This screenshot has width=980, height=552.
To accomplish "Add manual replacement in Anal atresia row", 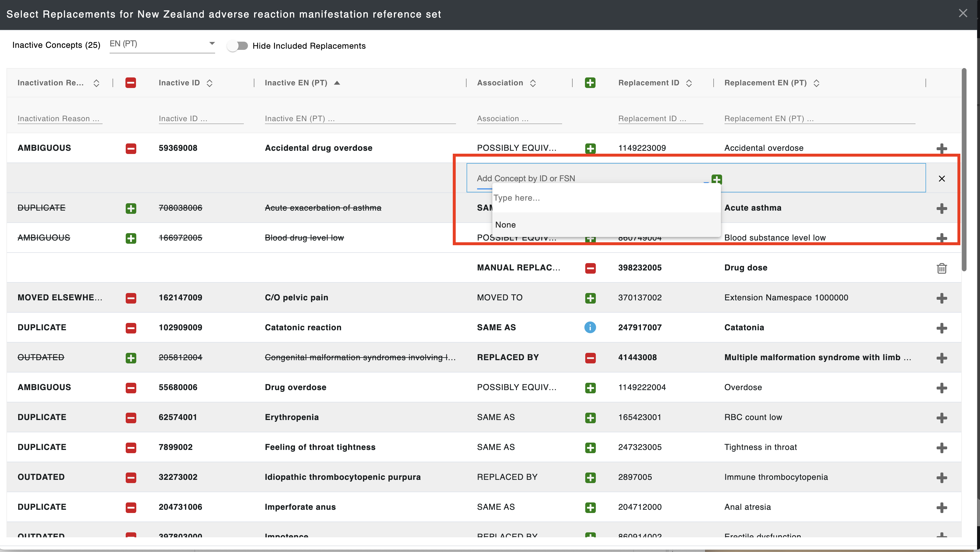I will click(942, 507).
